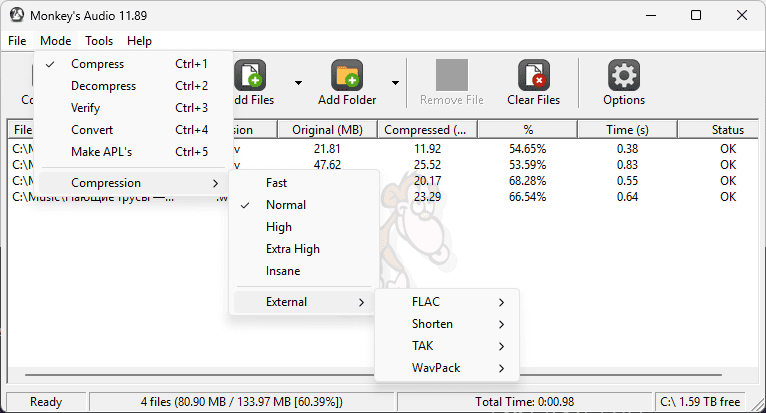Click the 68.28% ratio cell

coord(528,181)
